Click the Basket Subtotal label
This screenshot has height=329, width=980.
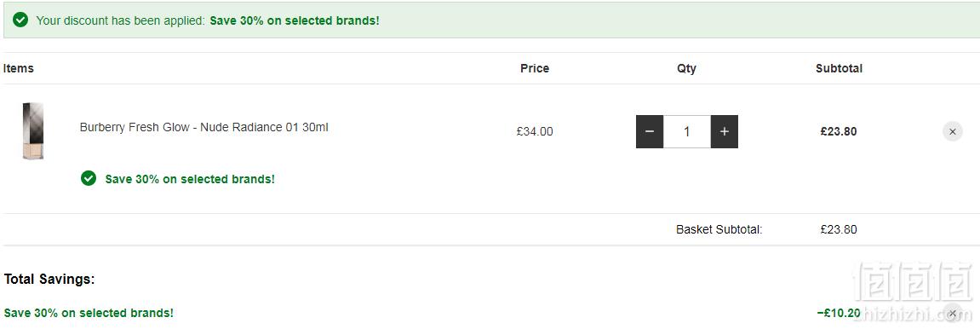point(719,229)
